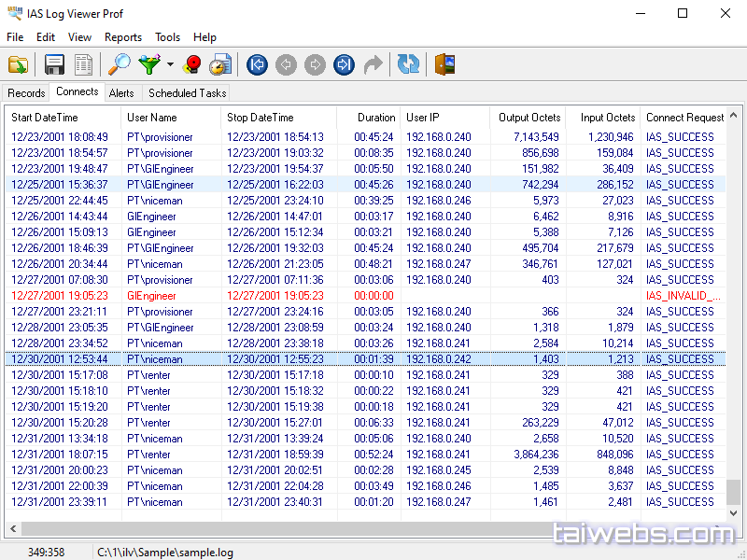This screenshot has height=560, width=747.
Task: Switch to the Records tab
Action: click(26, 92)
